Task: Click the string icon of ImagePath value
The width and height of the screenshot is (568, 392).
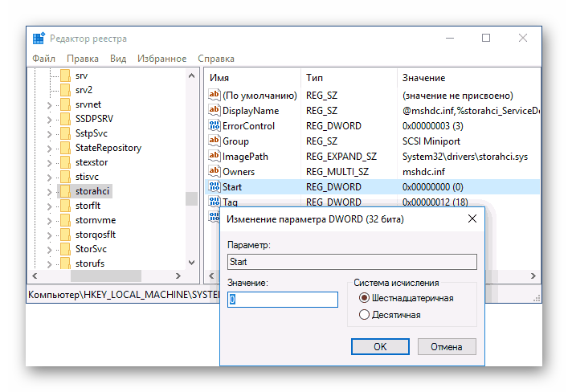Action: [x=214, y=156]
